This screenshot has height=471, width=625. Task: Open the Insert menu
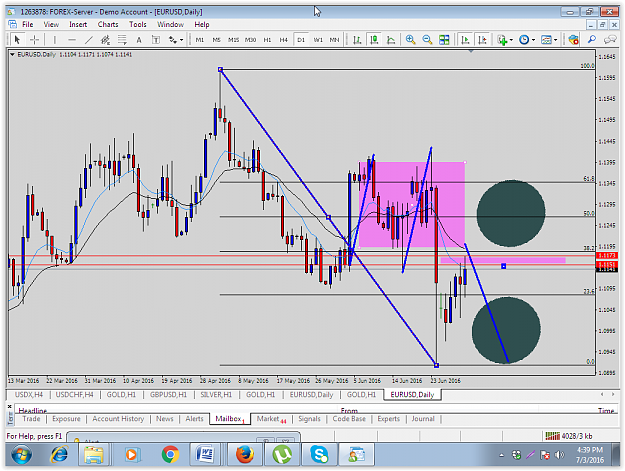click(78, 24)
